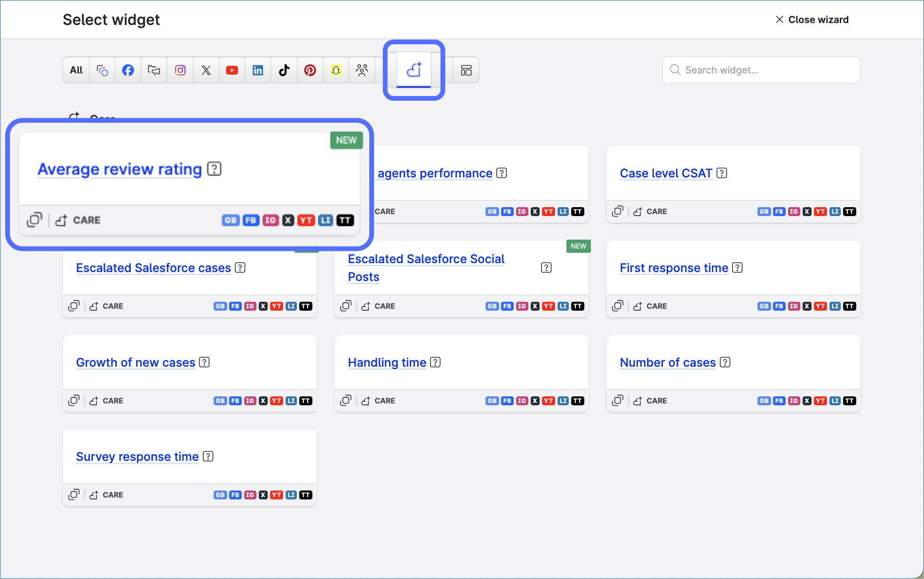Select the Handling time widget link

[387, 362]
